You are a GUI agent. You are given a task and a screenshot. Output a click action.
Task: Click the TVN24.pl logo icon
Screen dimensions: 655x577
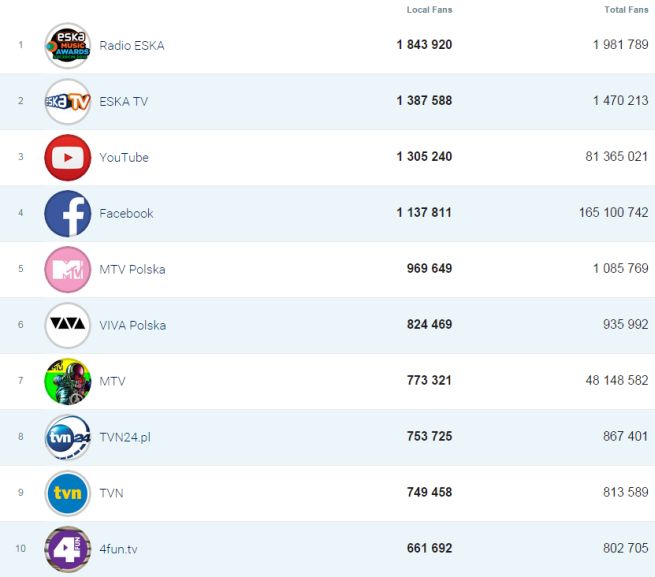point(67,437)
